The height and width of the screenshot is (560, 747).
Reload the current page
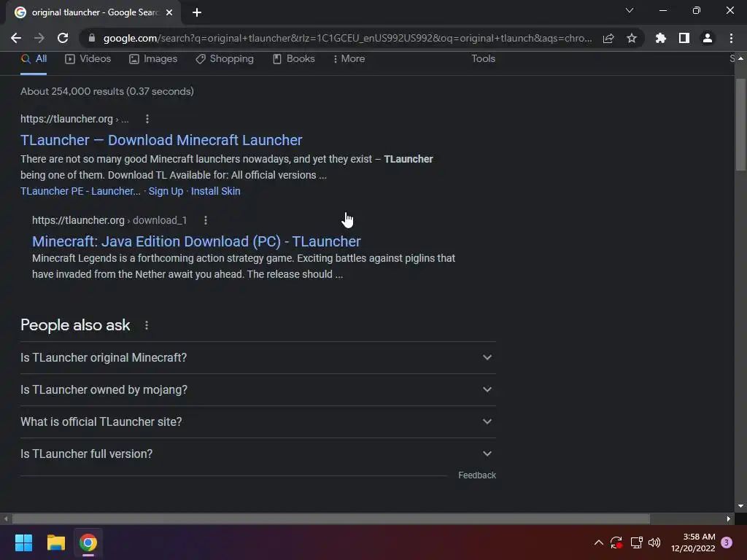(63, 38)
